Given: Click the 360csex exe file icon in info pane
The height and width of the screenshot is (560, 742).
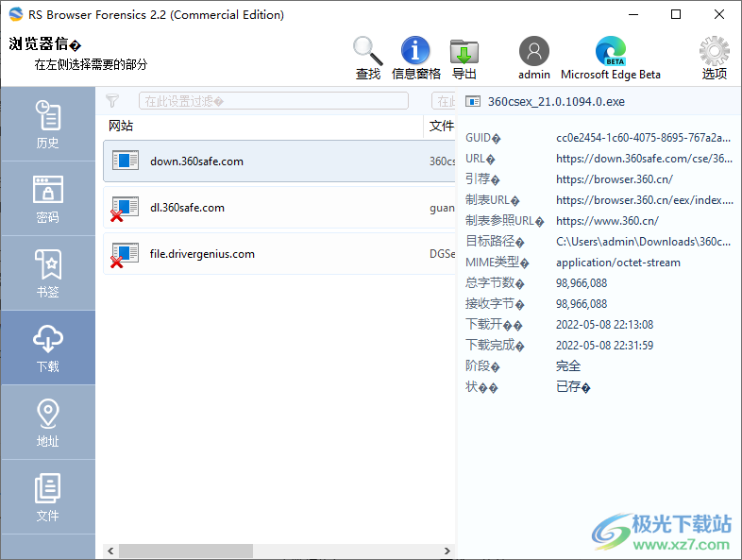Looking at the screenshot, I should pos(473,101).
